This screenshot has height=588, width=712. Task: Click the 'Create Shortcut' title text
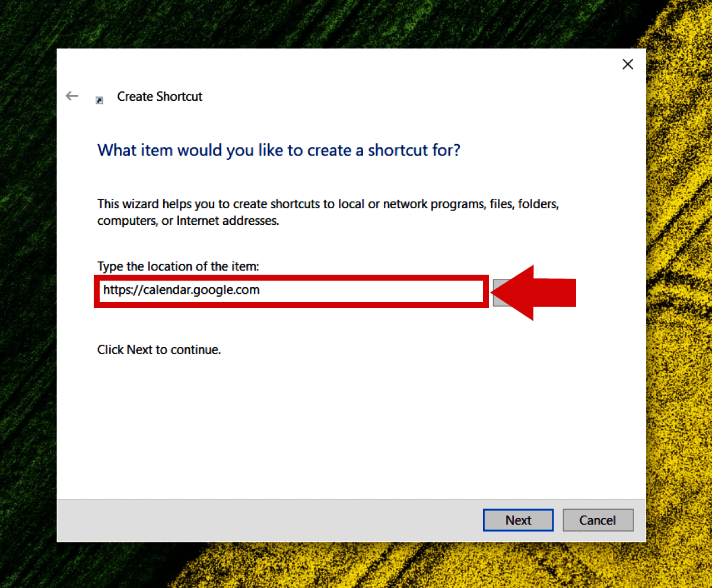click(x=160, y=97)
